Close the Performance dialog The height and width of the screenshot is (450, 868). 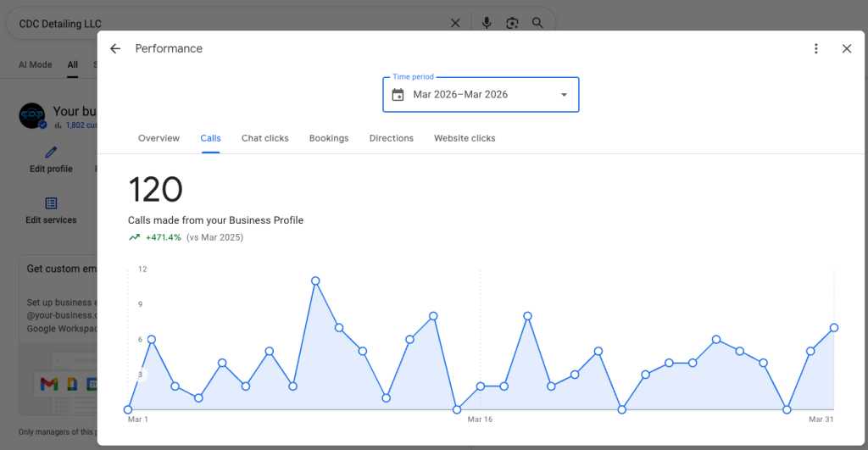point(847,48)
